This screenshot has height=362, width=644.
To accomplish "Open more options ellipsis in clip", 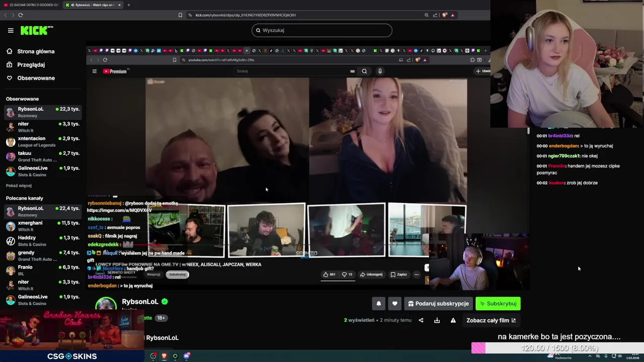I will tap(417, 275).
